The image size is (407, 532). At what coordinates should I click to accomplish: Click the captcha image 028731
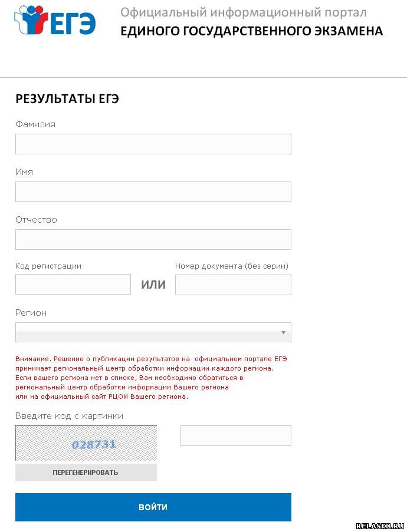pos(86,443)
